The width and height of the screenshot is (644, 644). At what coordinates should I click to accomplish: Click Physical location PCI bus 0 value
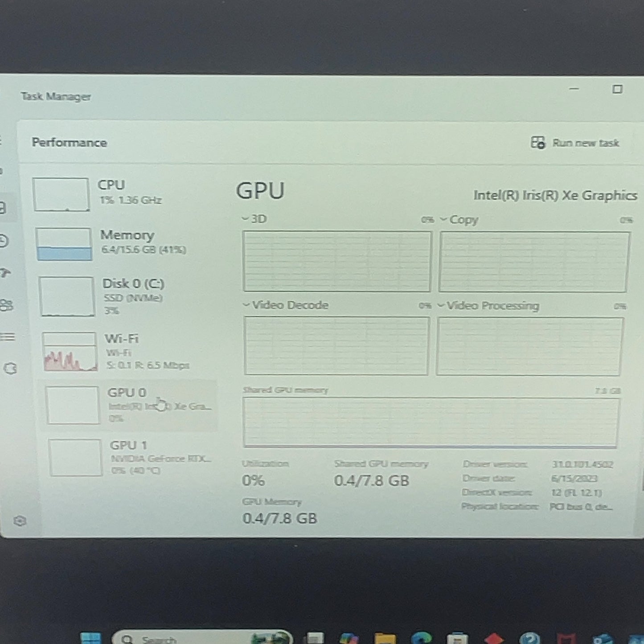tap(581, 507)
